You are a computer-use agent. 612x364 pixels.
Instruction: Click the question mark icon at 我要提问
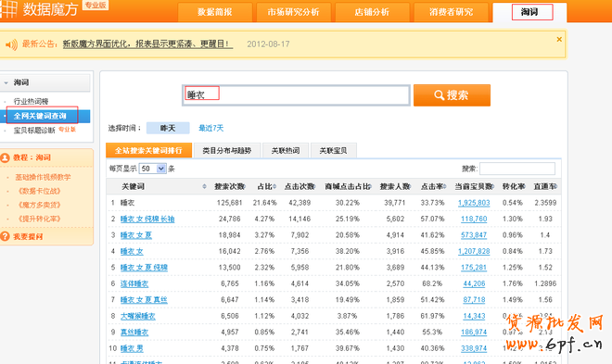pos(5,236)
